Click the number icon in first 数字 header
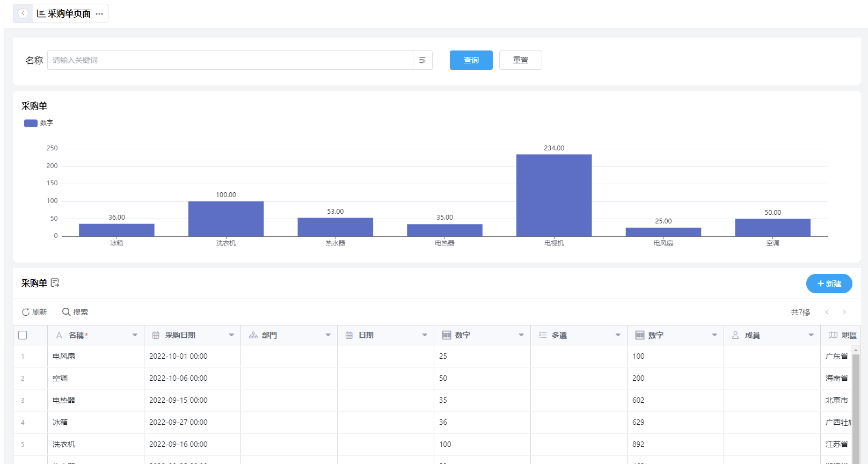The width and height of the screenshot is (868, 464). (446, 335)
